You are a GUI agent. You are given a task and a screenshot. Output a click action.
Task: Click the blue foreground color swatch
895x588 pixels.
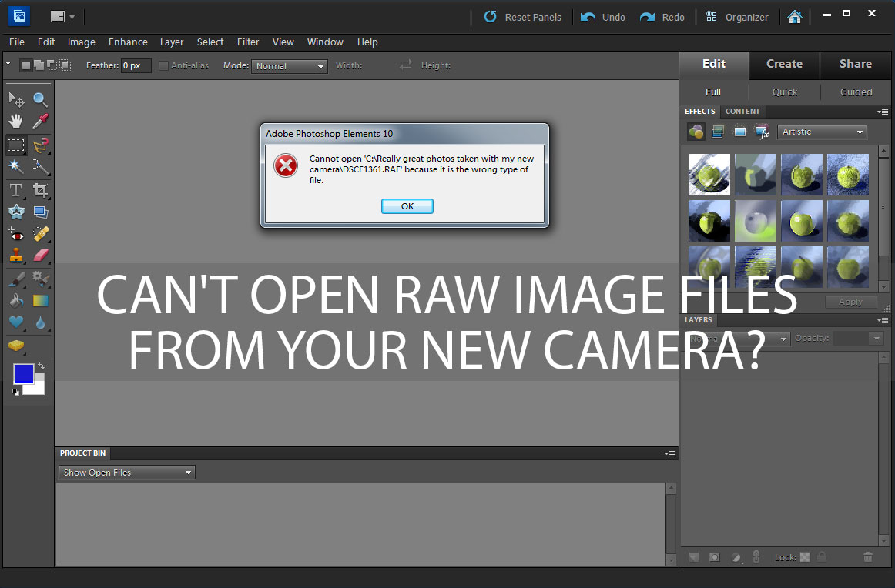tap(22, 373)
